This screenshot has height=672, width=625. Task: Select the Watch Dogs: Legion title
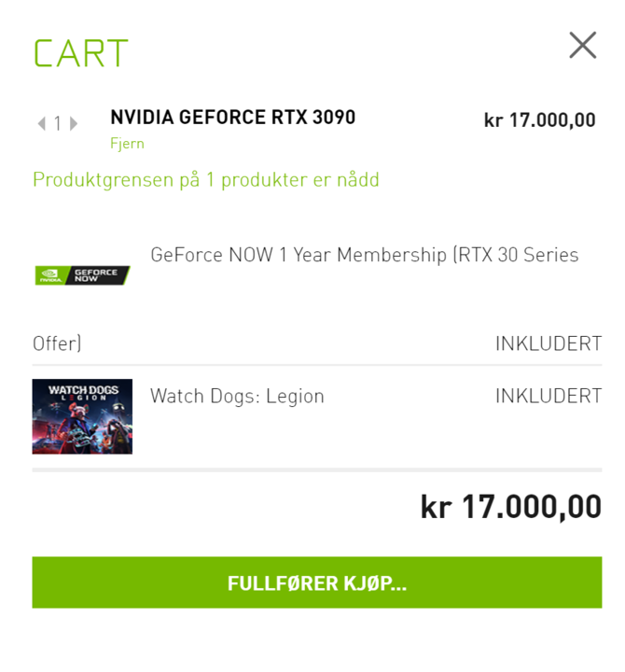point(237,397)
